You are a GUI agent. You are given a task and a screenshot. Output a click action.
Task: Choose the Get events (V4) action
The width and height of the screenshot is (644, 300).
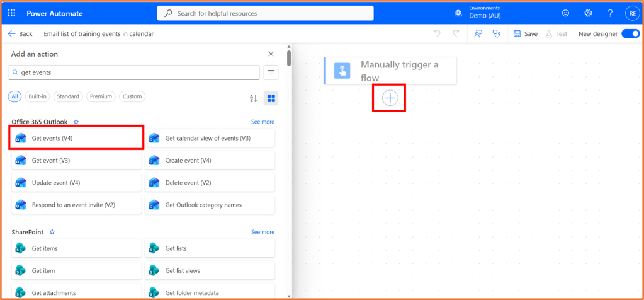pyautogui.click(x=76, y=138)
